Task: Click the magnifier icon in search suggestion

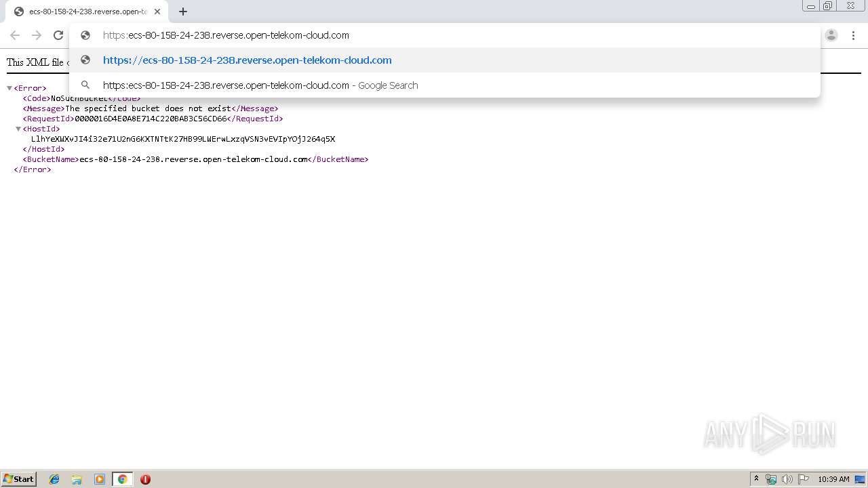Action: click(x=85, y=85)
